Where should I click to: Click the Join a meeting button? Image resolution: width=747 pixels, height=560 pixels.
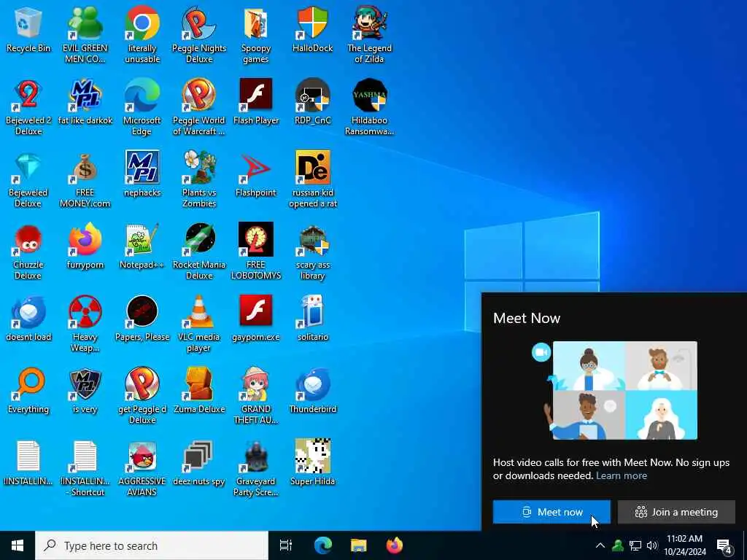[x=676, y=512]
